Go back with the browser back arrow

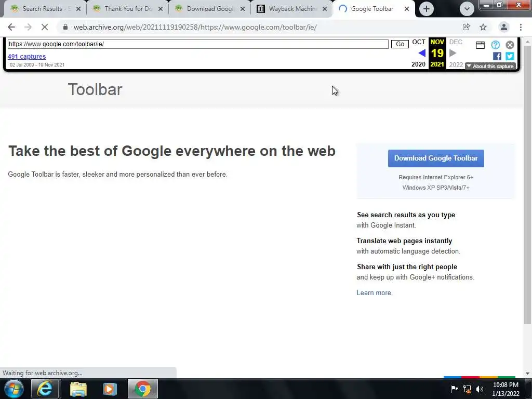11,27
